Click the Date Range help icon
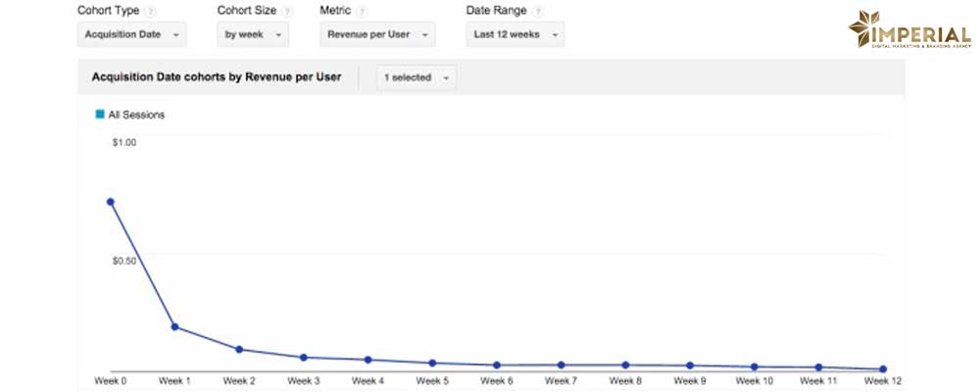The width and height of the screenshot is (980, 392). pyautogui.click(x=539, y=11)
